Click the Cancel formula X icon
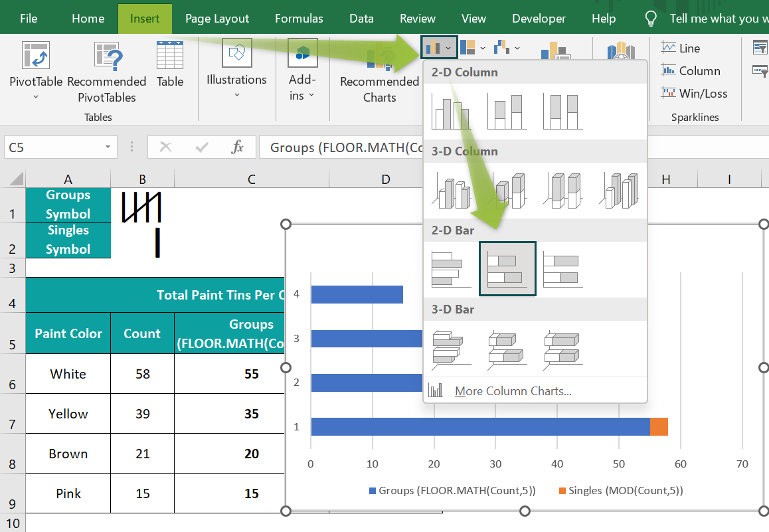 166,147
